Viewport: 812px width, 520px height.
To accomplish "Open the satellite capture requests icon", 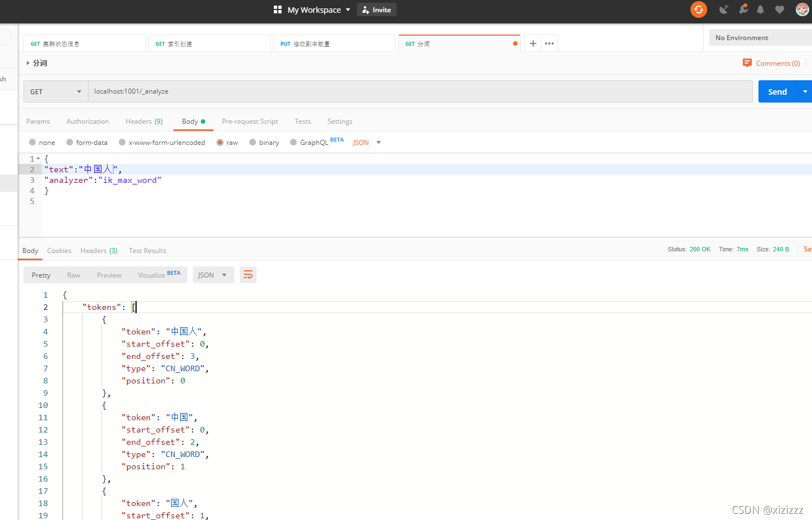I will [x=723, y=9].
